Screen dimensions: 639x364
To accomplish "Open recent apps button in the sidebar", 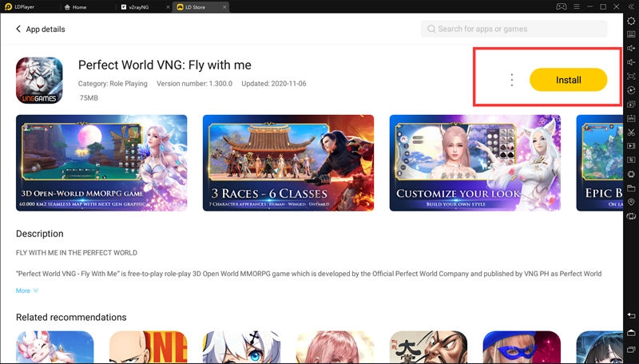I will coord(631,350).
